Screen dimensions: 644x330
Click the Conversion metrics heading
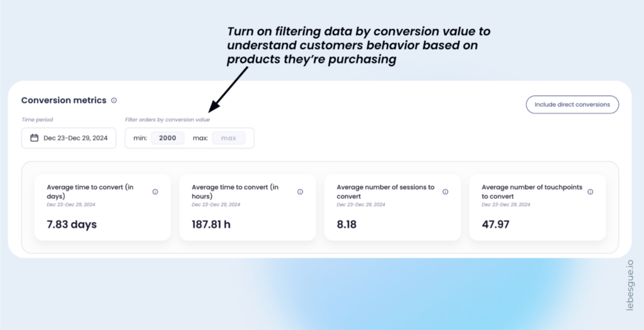[64, 101]
